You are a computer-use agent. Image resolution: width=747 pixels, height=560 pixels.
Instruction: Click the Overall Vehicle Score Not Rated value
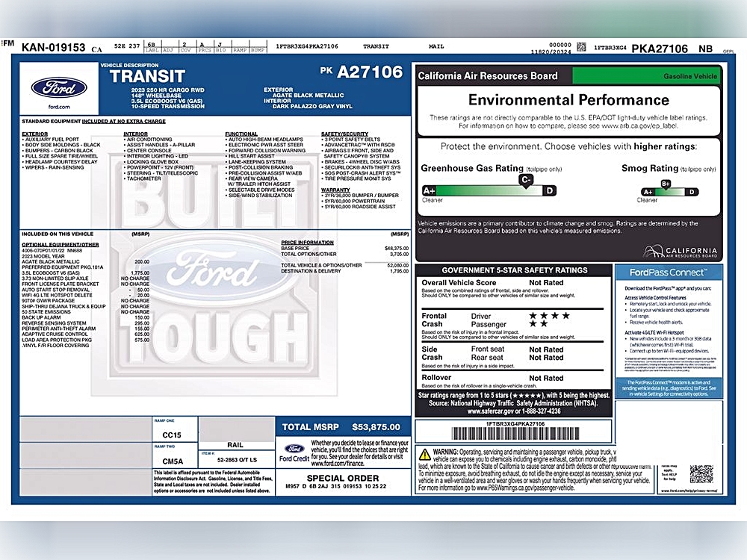tap(546, 283)
